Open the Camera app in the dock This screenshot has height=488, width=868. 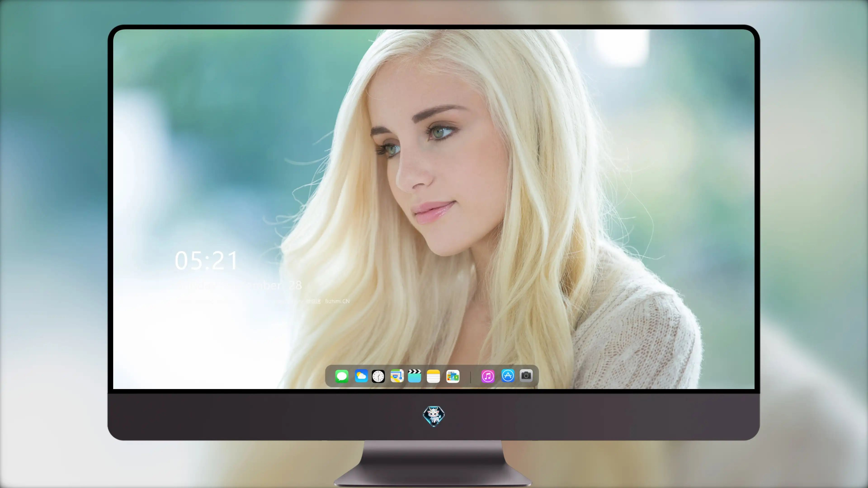pyautogui.click(x=526, y=375)
